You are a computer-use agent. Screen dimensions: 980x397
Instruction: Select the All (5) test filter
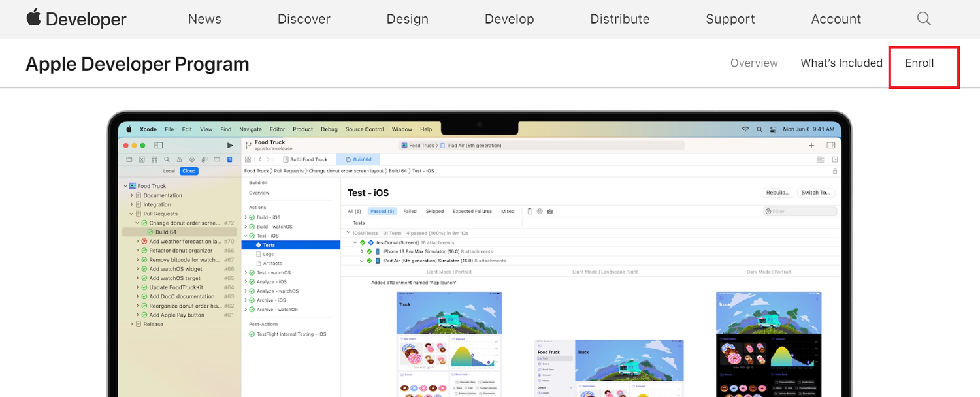click(356, 211)
